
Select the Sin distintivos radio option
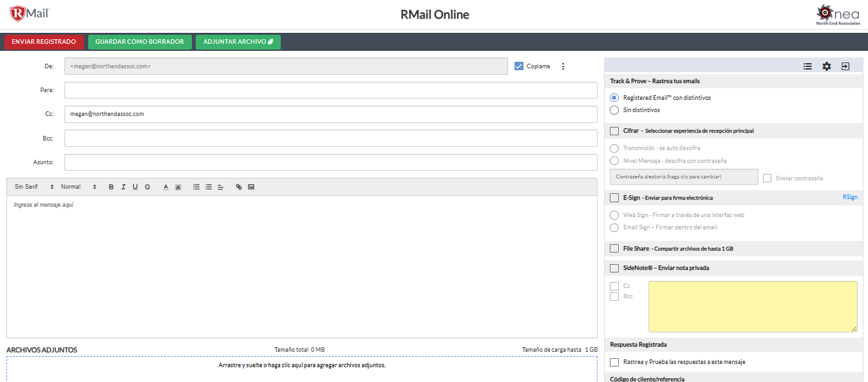point(614,110)
